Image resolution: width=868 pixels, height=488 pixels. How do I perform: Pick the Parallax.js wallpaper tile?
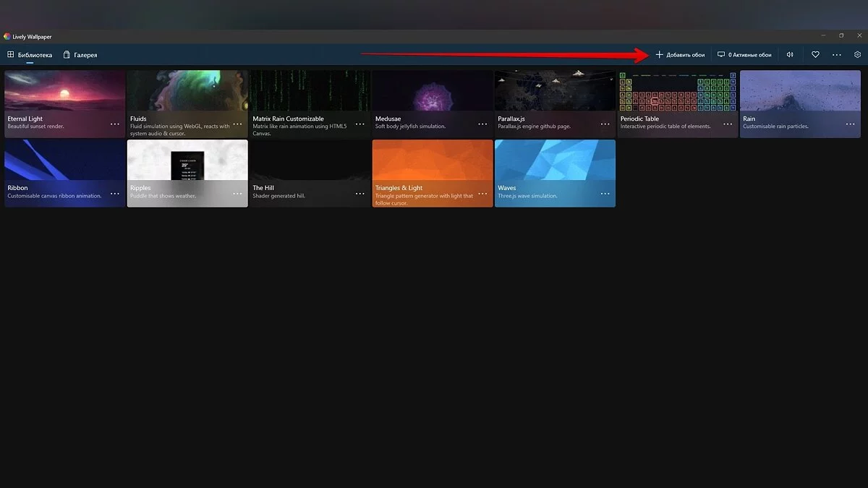(x=555, y=91)
